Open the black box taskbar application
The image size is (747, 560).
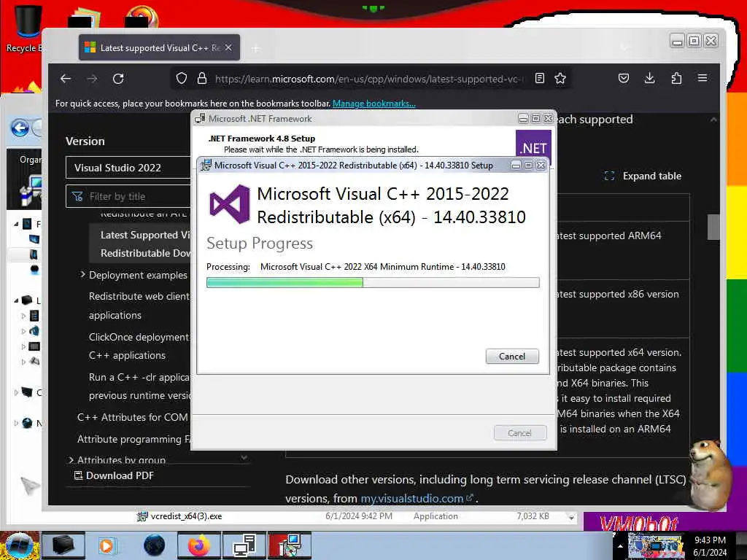[63, 545]
